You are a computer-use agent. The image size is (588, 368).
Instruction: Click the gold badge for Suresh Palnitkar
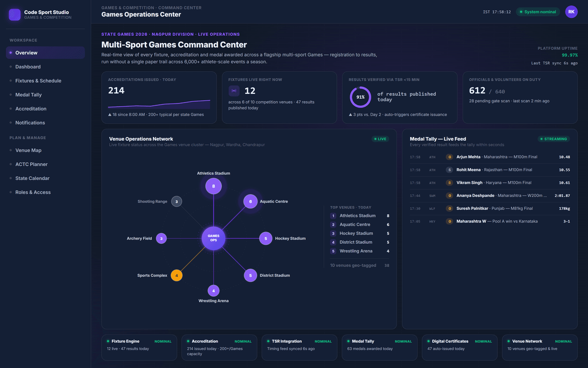[x=449, y=208]
